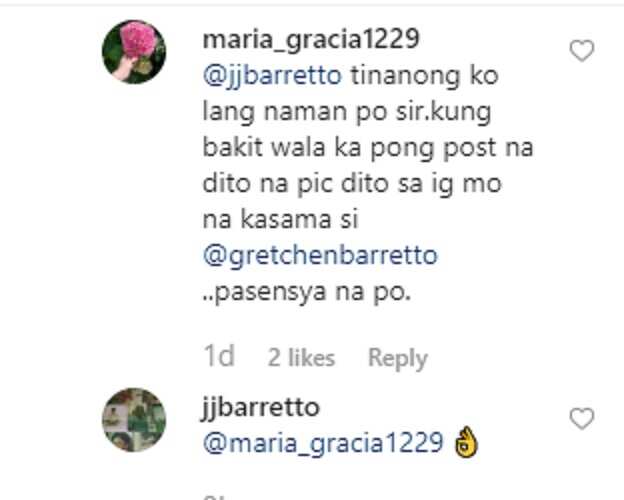View the 2 likes list
The width and height of the screenshot is (624, 500).
pyautogui.click(x=301, y=357)
